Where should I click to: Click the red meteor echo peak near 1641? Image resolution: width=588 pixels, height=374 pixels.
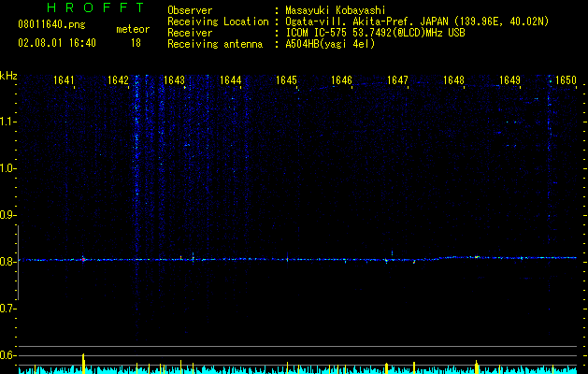pyautogui.click(x=83, y=259)
